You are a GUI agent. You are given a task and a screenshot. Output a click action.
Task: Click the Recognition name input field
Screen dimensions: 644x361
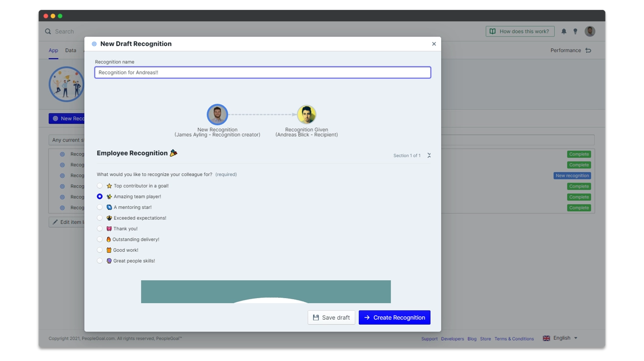263,72
